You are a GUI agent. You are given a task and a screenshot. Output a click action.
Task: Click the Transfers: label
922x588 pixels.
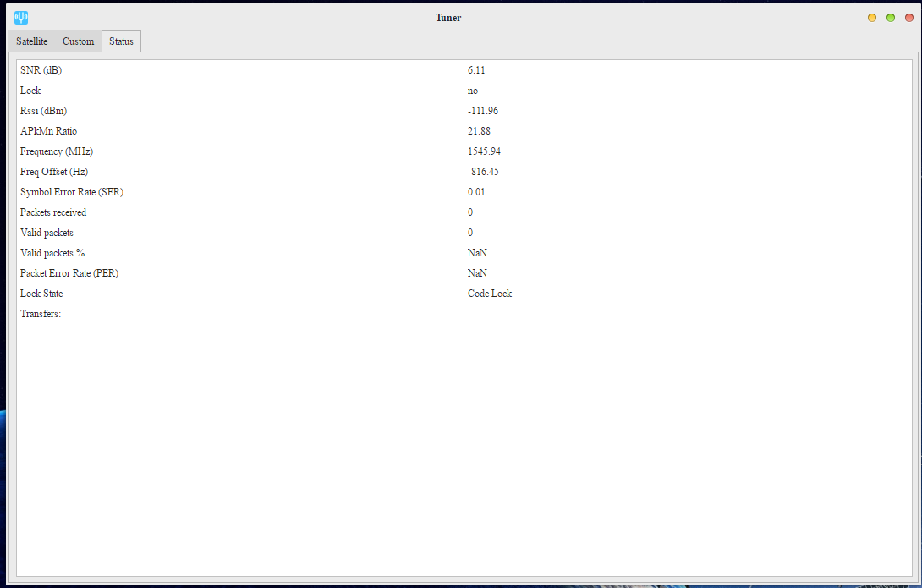(41, 313)
